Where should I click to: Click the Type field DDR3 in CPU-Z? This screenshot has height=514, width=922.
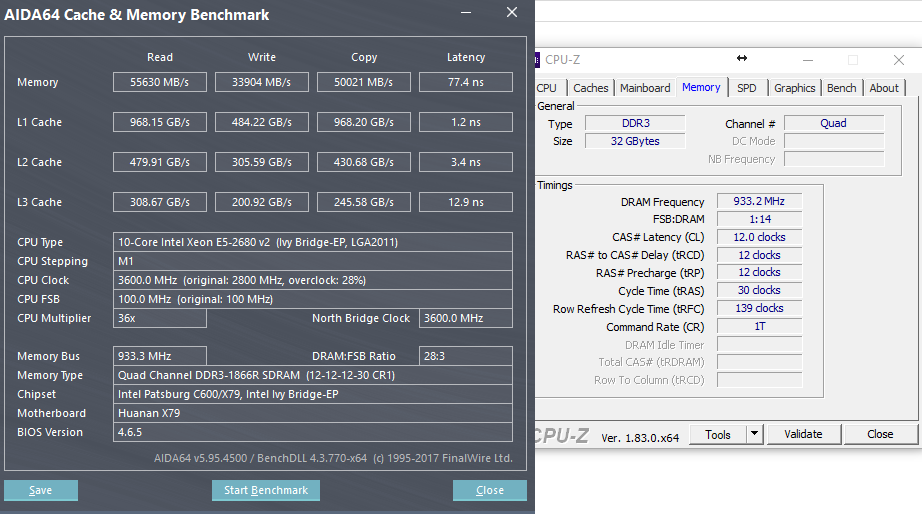635,123
